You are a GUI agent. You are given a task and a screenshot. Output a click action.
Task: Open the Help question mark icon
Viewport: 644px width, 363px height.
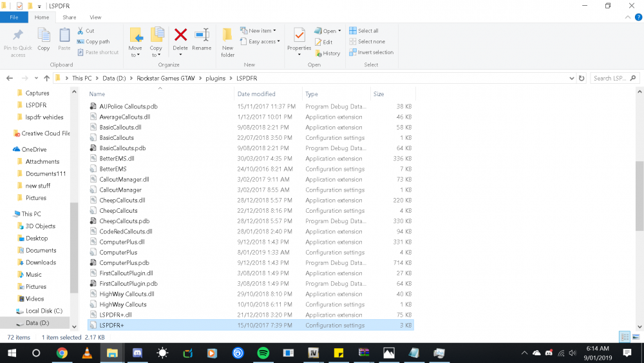click(638, 17)
